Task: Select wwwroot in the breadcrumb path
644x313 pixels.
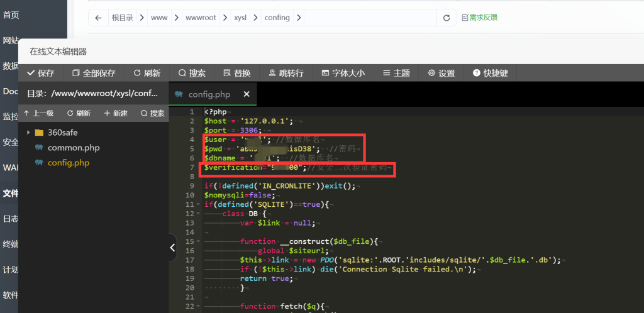Action: tap(201, 18)
